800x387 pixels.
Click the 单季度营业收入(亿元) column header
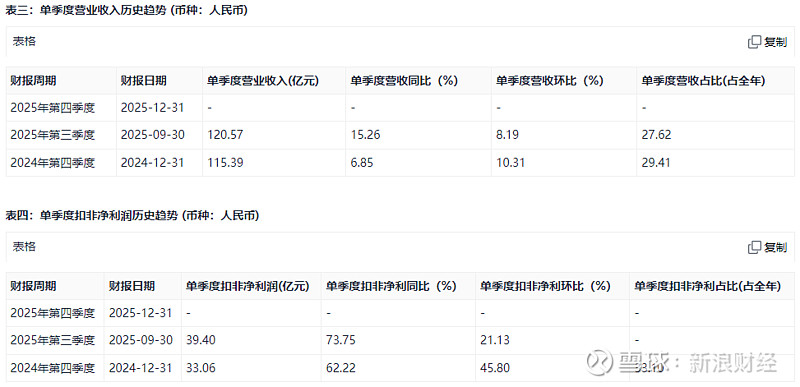[263, 81]
